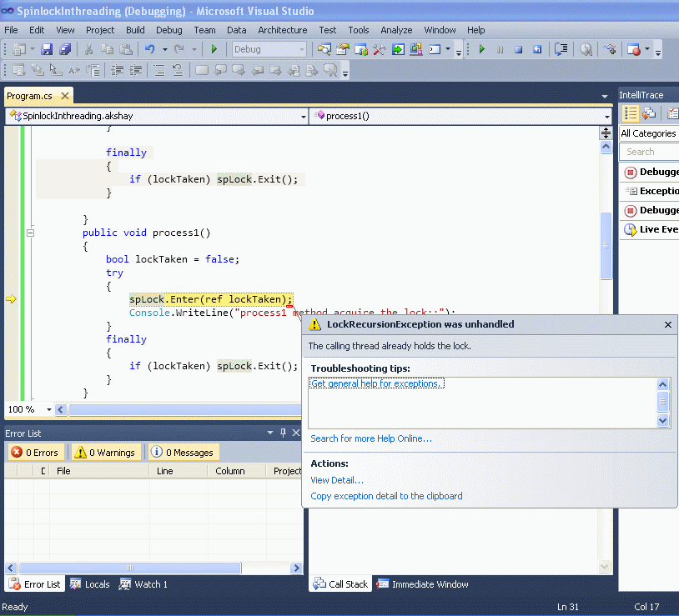679x616 pixels.
Task: Click the Step Into icon
Action: coord(561,49)
